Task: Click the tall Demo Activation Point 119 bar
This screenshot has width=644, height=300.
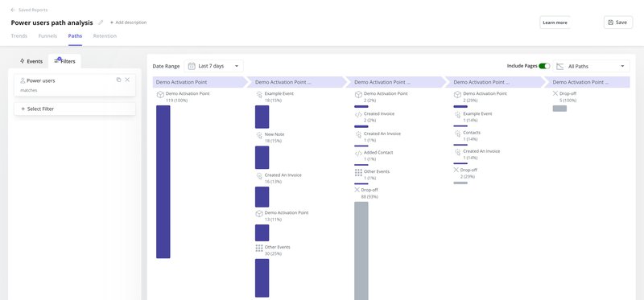Action: pos(163,182)
